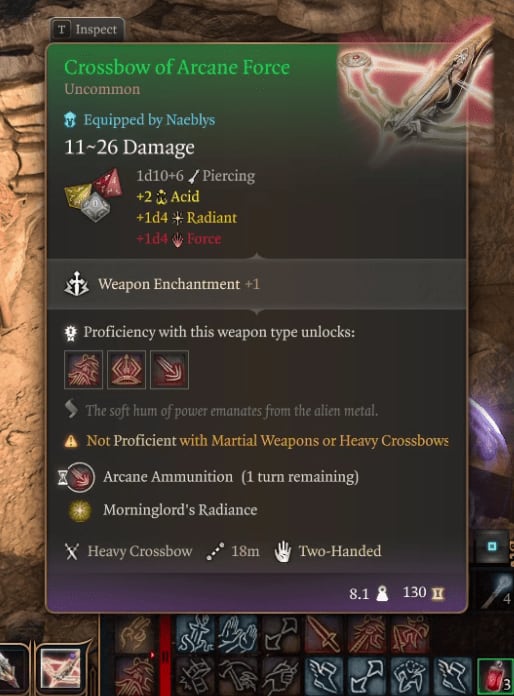The height and width of the screenshot is (696, 514).
Task: Click the Heavy Crossbow weapon type icon
Action: (71, 551)
